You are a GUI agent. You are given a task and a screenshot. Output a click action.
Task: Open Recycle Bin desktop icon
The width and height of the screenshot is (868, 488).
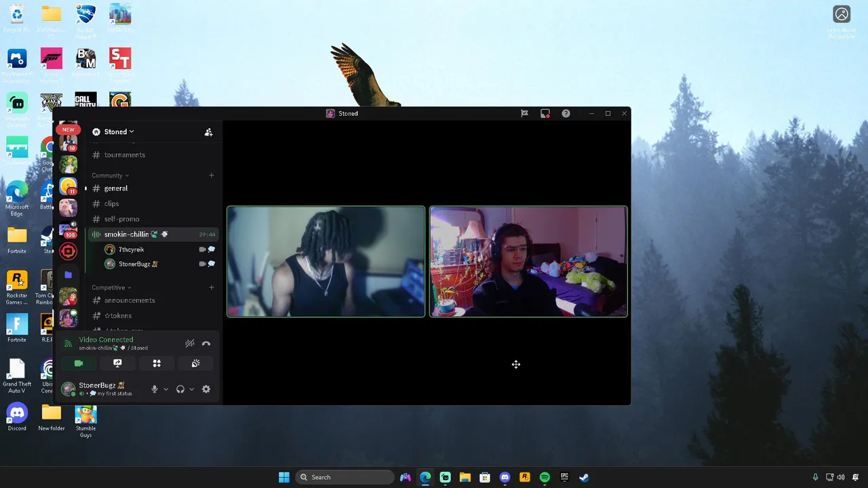(17, 18)
